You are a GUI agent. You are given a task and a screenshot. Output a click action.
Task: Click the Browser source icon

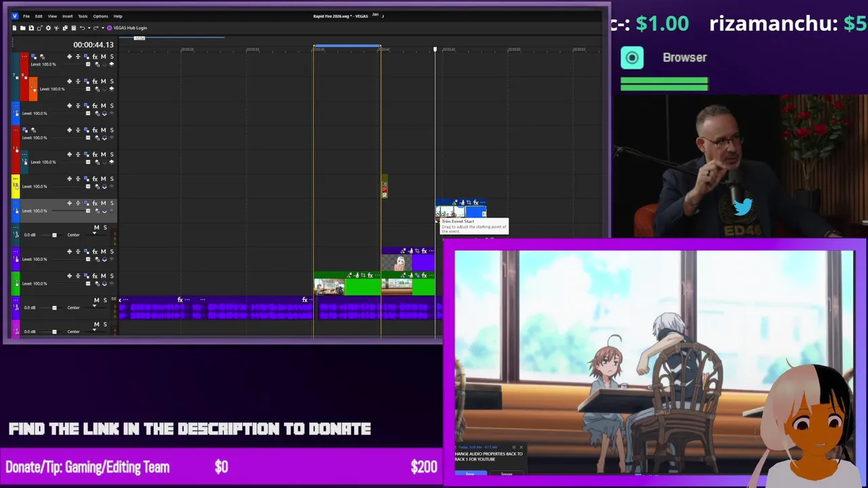point(632,58)
